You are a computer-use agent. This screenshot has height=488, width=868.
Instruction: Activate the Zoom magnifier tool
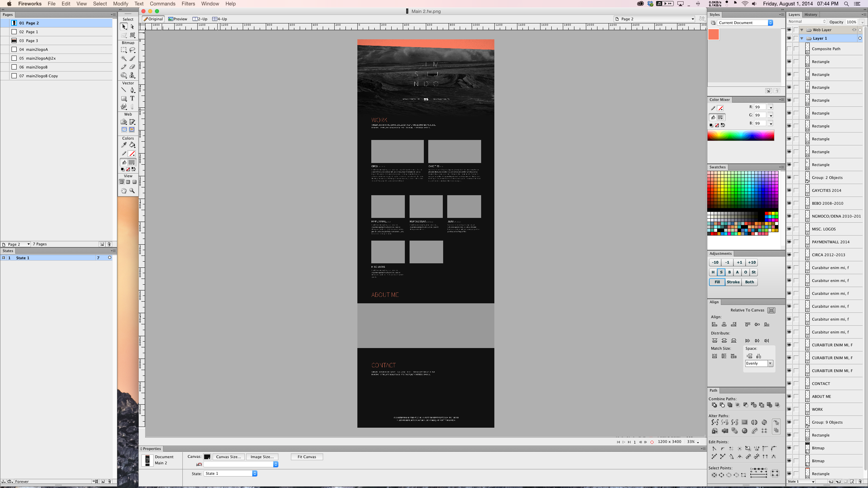132,191
